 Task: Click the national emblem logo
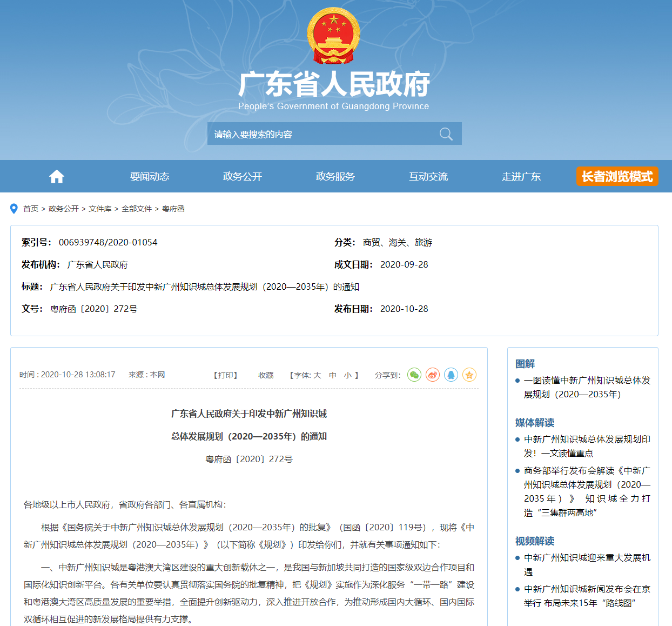pos(334,36)
